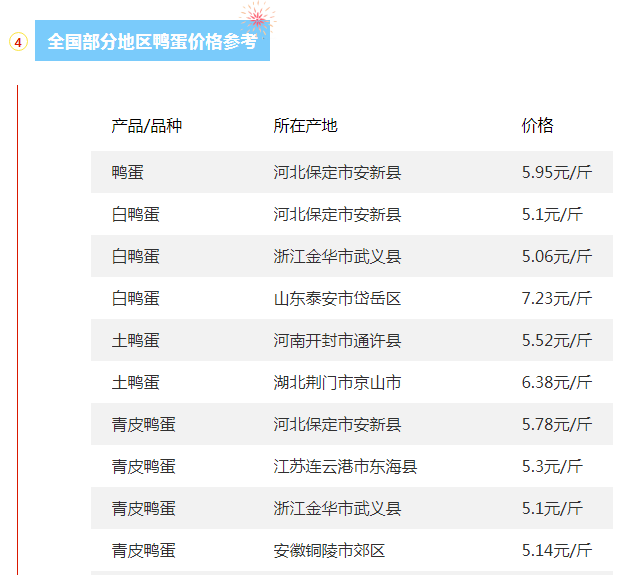Click the 全国部分地区鸭蛋价格参考 heading banner
The width and height of the screenshot is (630, 575).
pyautogui.click(x=152, y=44)
